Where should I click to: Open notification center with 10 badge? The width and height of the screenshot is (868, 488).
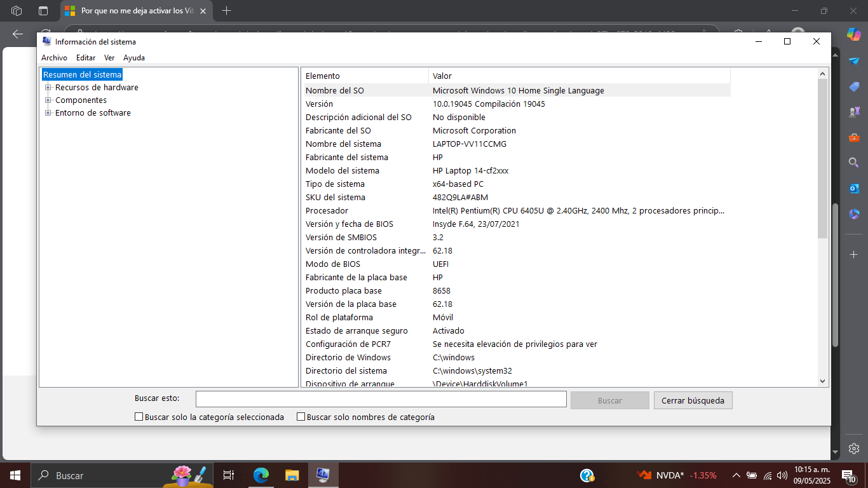pos(849,475)
